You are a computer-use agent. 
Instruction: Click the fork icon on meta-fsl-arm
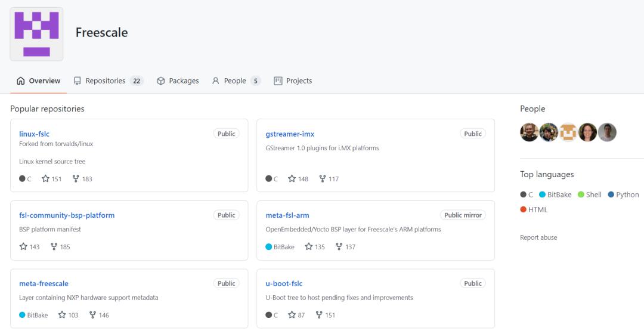click(339, 246)
